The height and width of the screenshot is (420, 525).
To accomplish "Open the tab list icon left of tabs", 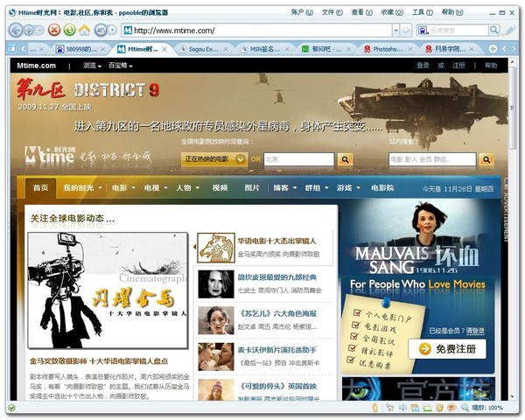I will click(x=11, y=49).
